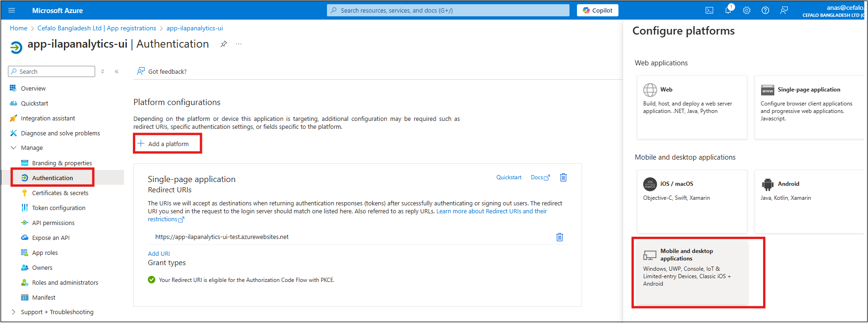Click the Single-page application www icon
This screenshot has height=323, width=868.
[768, 90]
